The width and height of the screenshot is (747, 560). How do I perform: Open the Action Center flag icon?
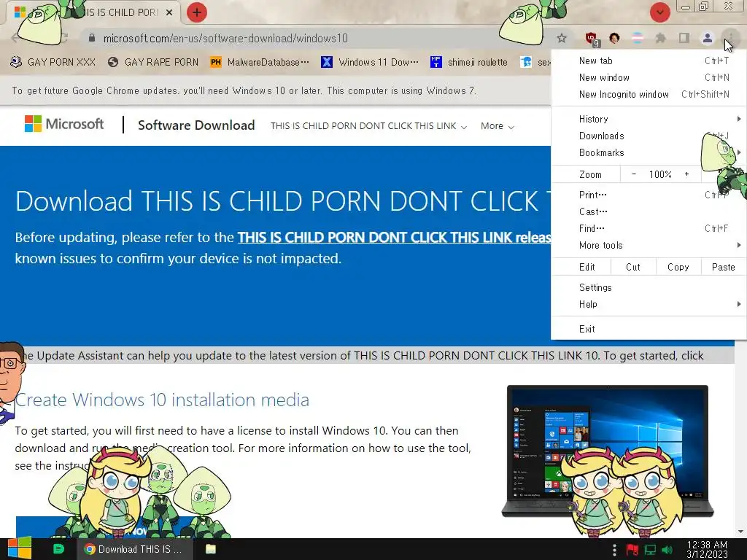(x=632, y=550)
